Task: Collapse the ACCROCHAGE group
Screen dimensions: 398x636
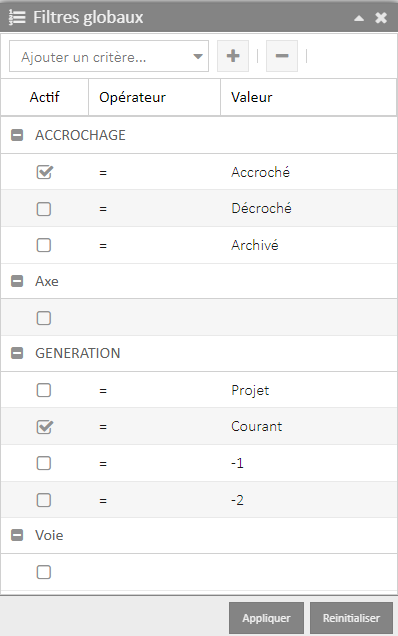Action: point(17,135)
